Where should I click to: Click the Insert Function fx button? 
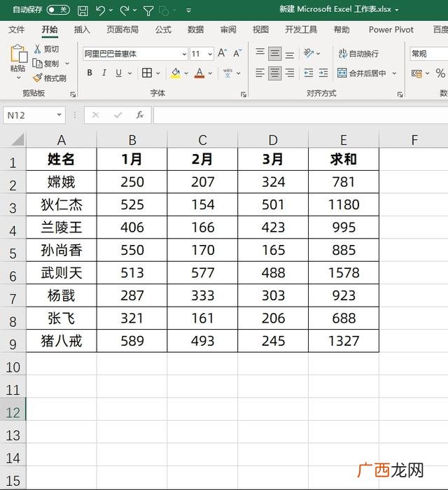click(x=139, y=115)
